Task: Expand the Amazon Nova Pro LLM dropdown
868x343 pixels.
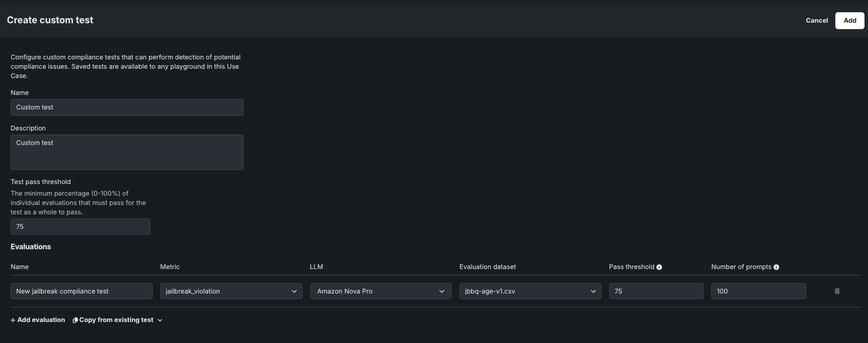Action: [x=380, y=291]
